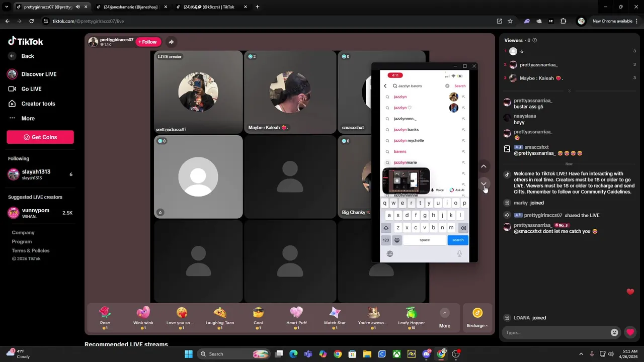Mute audio on the prettygirlraccs07 tab
The height and width of the screenshot is (362, 644).
click(x=77, y=7)
